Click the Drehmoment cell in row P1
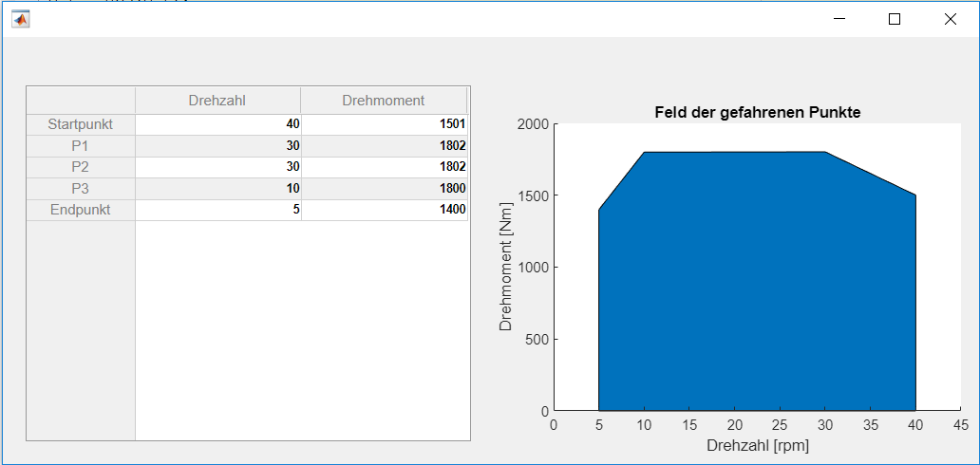The image size is (980, 465). click(x=384, y=146)
